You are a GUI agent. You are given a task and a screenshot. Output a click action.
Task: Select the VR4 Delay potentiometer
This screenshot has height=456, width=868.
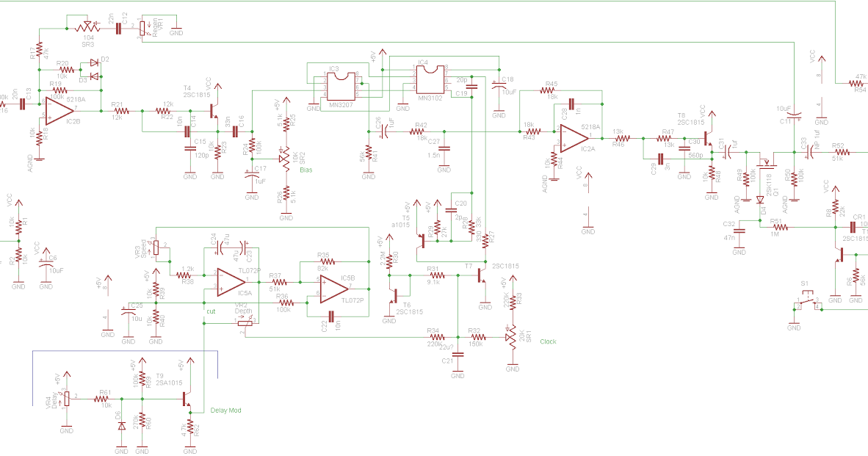tap(66, 399)
